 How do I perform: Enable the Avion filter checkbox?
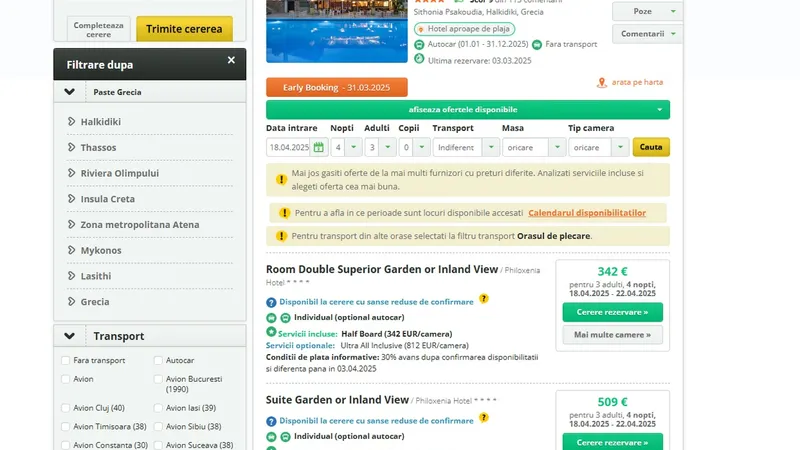pyautogui.click(x=65, y=380)
